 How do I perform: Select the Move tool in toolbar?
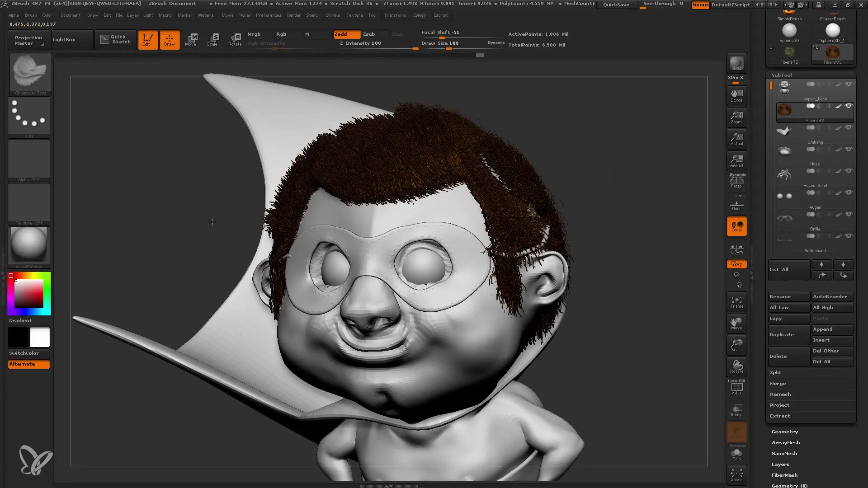tap(191, 39)
